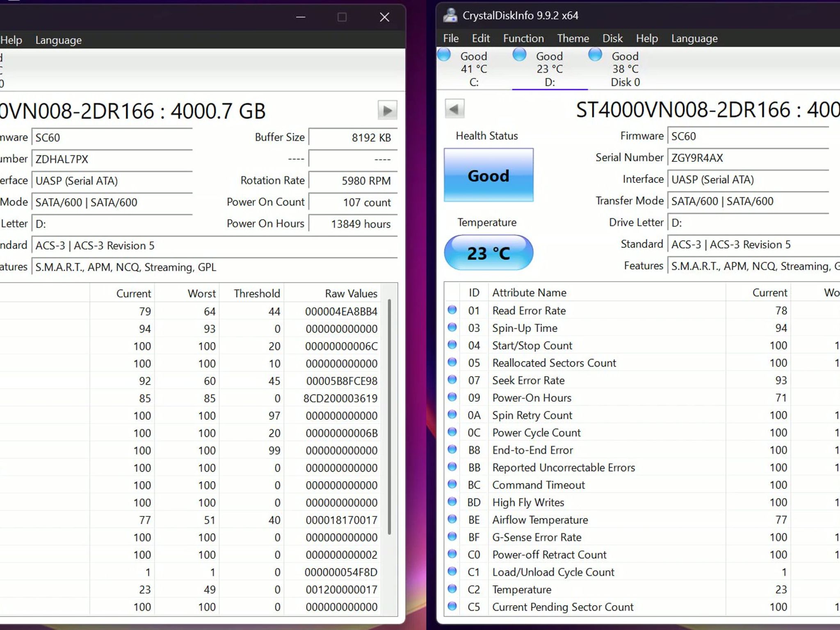
Task: Click status dot for G-Sense Error Rate
Action: (452, 536)
